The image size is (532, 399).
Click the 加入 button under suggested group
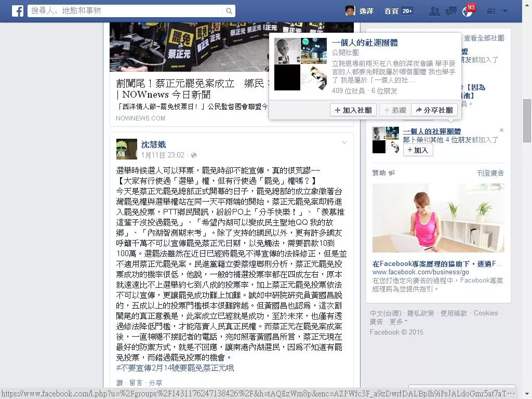coord(418,150)
